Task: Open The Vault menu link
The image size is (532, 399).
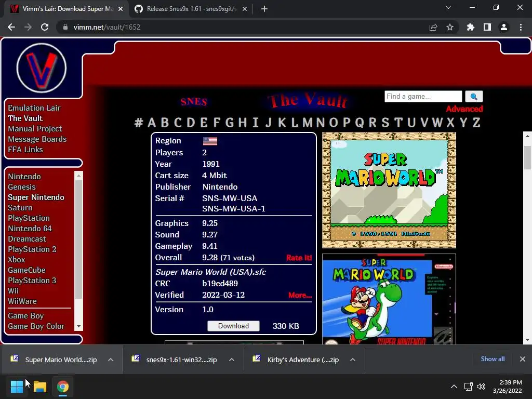Action: [25, 118]
